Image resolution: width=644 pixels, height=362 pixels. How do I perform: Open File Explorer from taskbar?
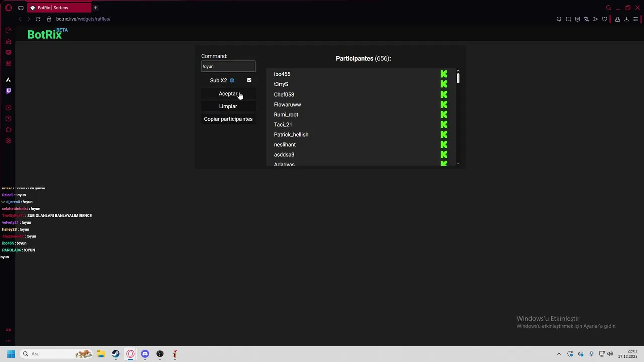[101, 354]
